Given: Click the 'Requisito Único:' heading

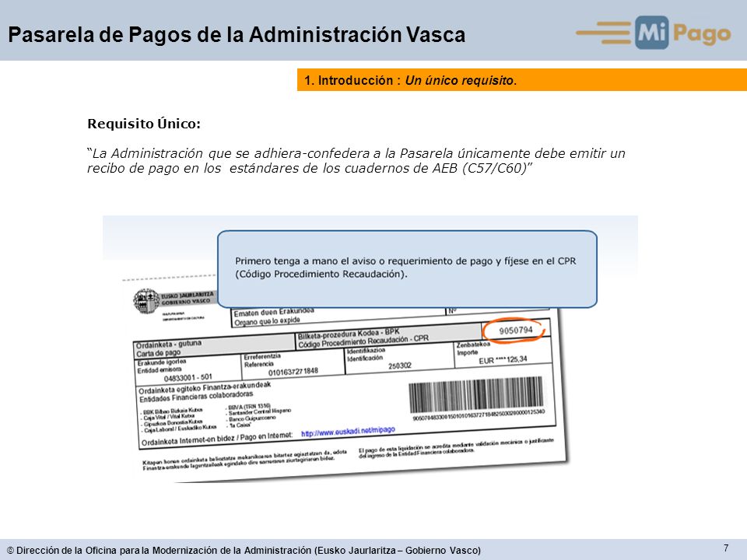Looking at the screenshot, I should [x=144, y=124].
